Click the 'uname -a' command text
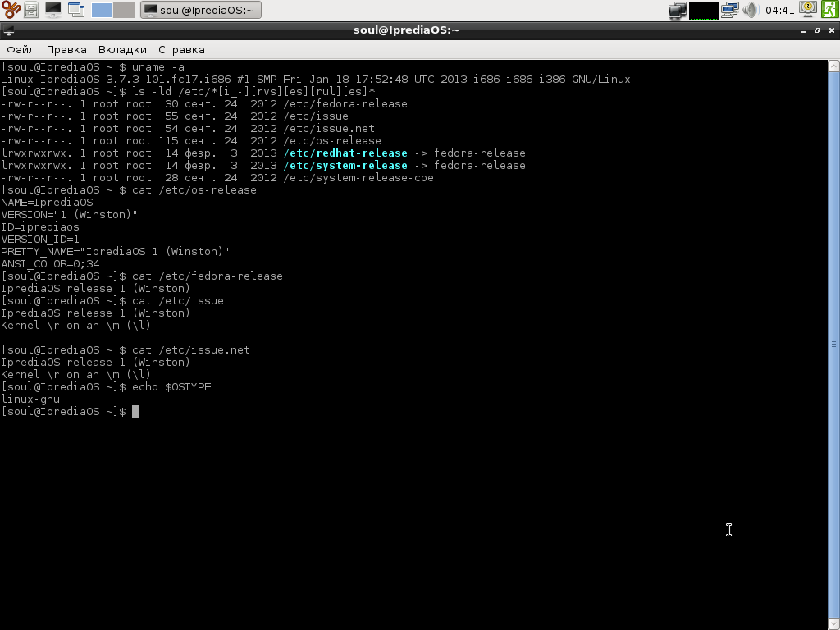840x630 pixels. [158, 67]
